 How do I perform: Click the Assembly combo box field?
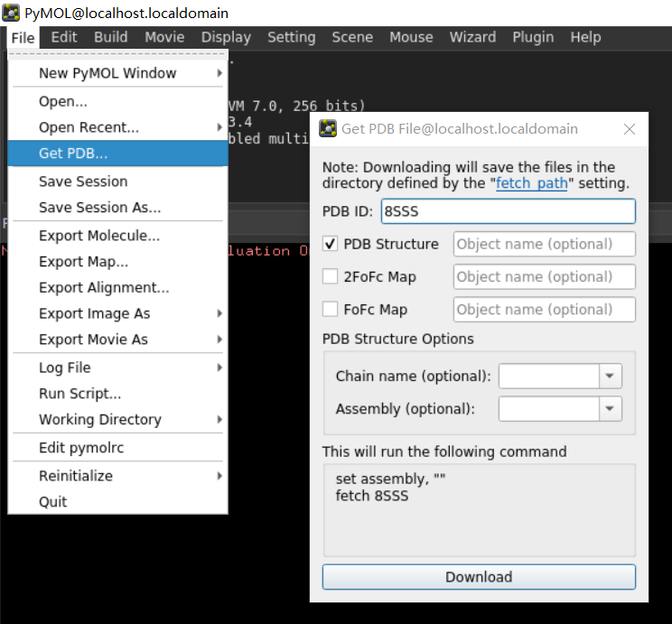(549, 408)
